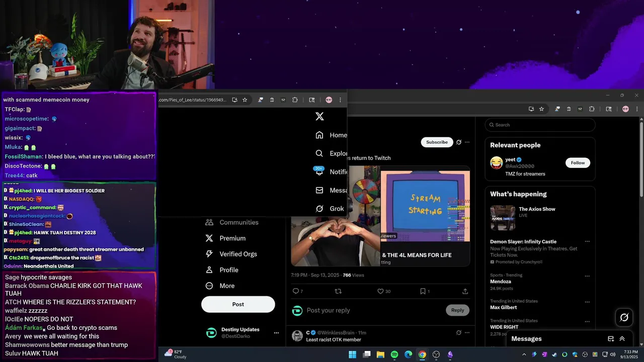Like the post with 30 likes
The height and width of the screenshot is (362, 644).
pyautogui.click(x=384, y=291)
